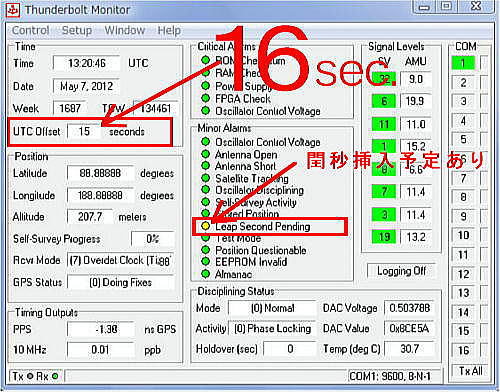Click the DAC Value hex field
Screen dimensions: 500x392
[409, 328]
